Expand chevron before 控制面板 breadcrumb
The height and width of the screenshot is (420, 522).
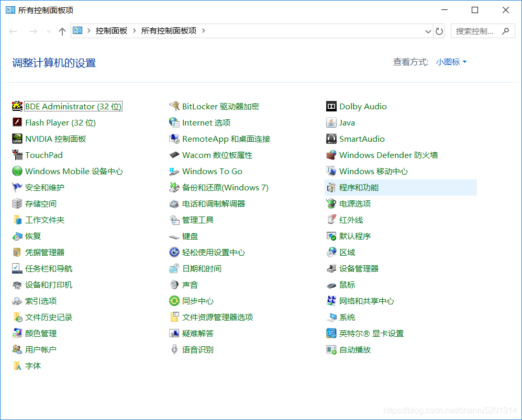[89, 31]
